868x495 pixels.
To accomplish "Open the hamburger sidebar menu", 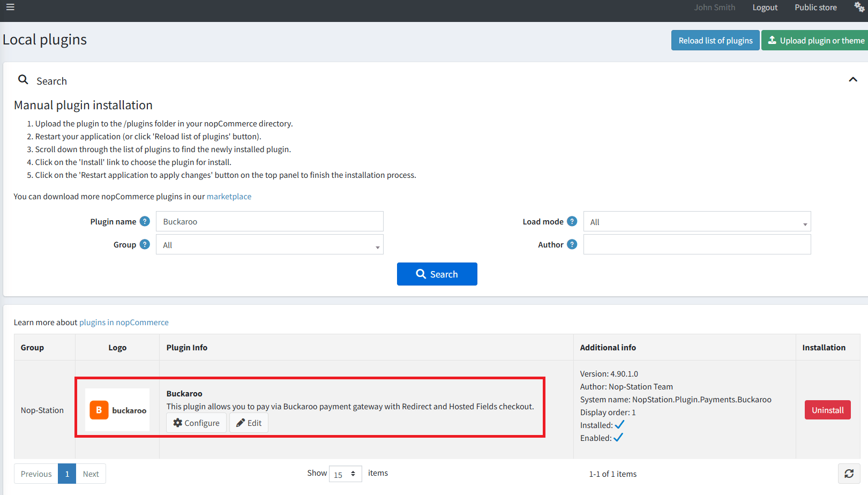I will tap(10, 7).
